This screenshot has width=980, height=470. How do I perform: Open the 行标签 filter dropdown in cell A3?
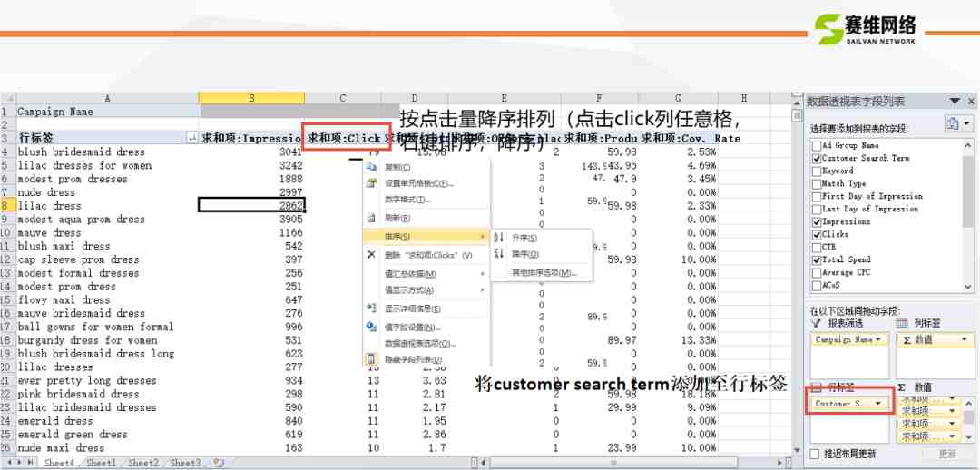point(191,139)
